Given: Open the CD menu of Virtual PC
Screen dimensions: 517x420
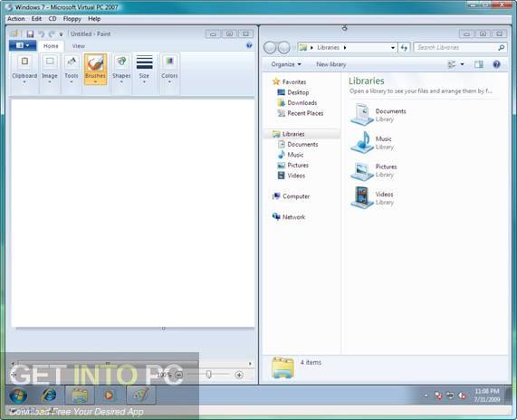Looking at the screenshot, I should [x=53, y=19].
